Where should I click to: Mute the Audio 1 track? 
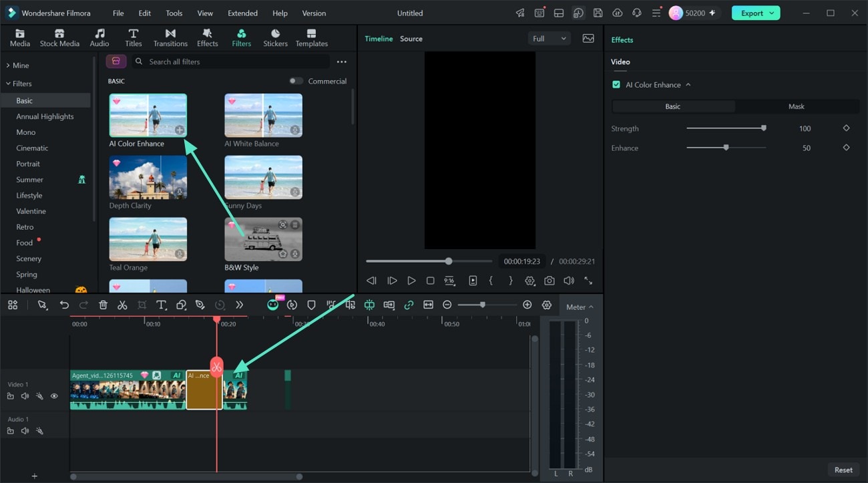(25, 431)
